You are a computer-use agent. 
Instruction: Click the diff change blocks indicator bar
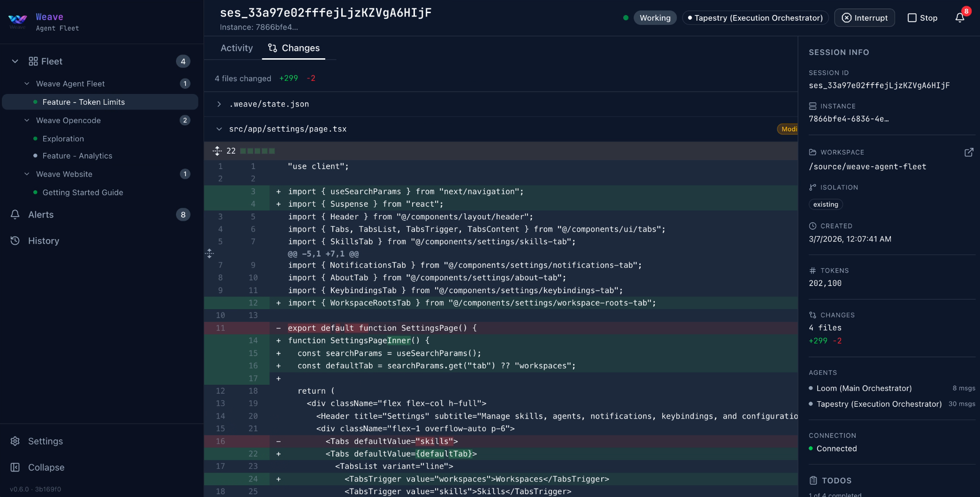coord(257,151)
